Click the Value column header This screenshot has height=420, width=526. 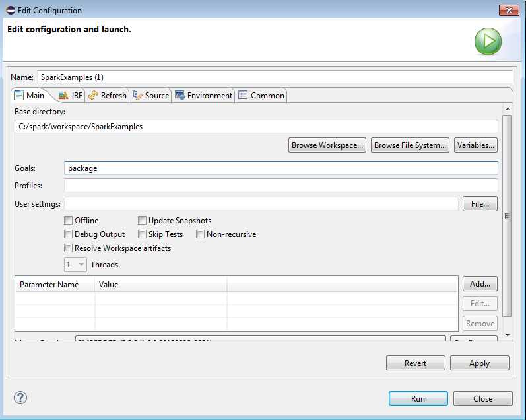click(x=161, y=285)
